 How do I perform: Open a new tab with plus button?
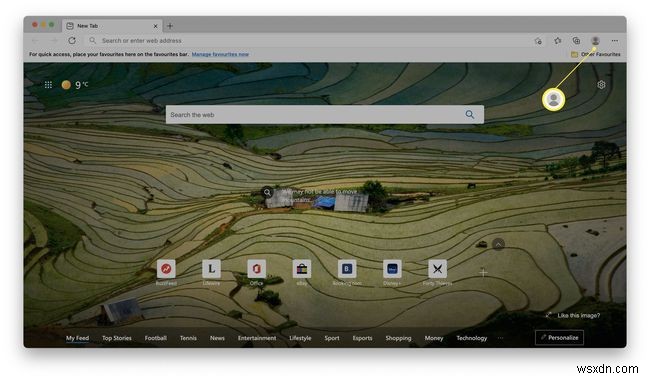(170, 26)
